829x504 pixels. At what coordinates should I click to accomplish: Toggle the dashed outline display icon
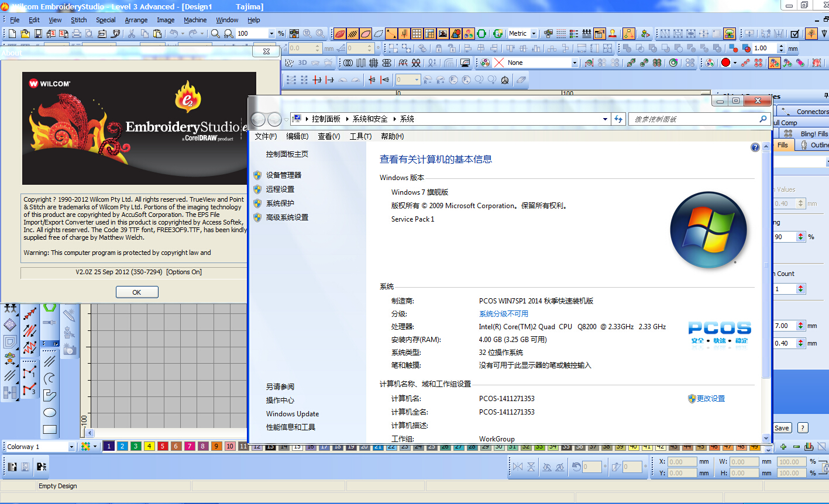coord(379,33)
